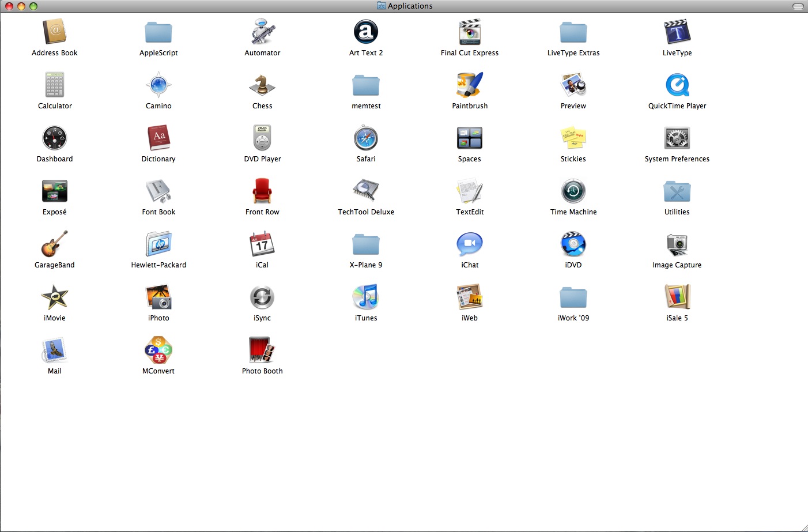Select the Preview app icon
Viewport: 808px width, 532px height.
pos(573,85)
